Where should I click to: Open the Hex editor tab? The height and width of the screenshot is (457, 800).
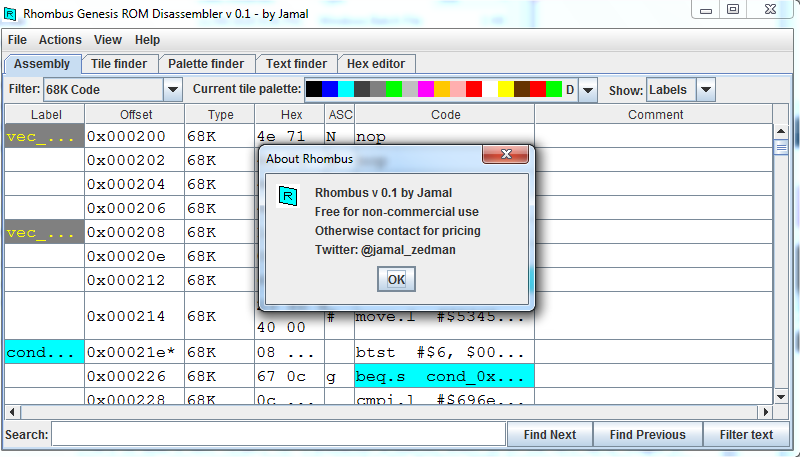(375, 64)
